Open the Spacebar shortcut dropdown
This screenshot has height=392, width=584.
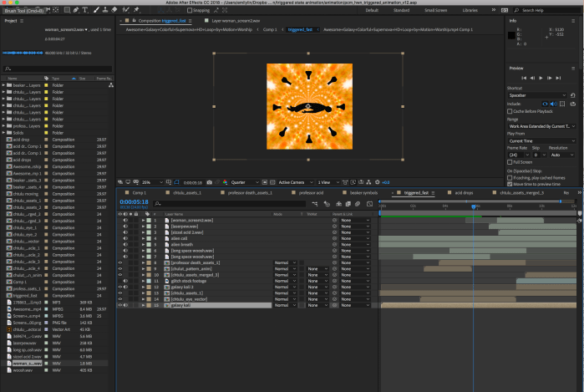click(x=537, y=95)
